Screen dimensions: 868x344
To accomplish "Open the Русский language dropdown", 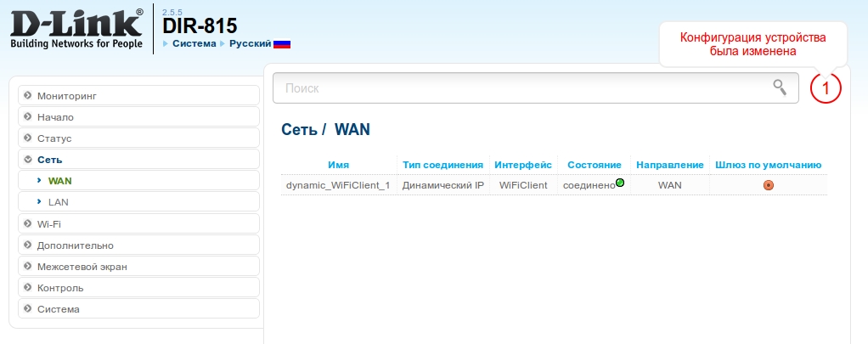I will point(251,43).
